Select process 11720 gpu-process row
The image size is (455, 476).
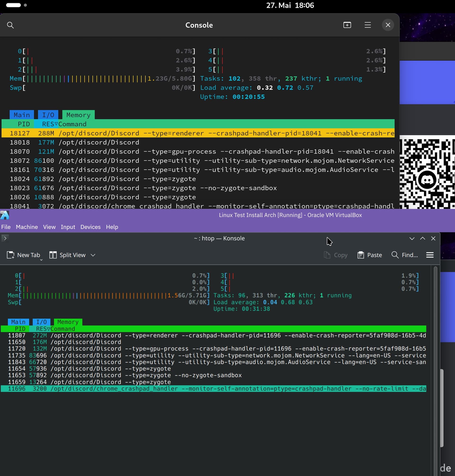point(214,349)
